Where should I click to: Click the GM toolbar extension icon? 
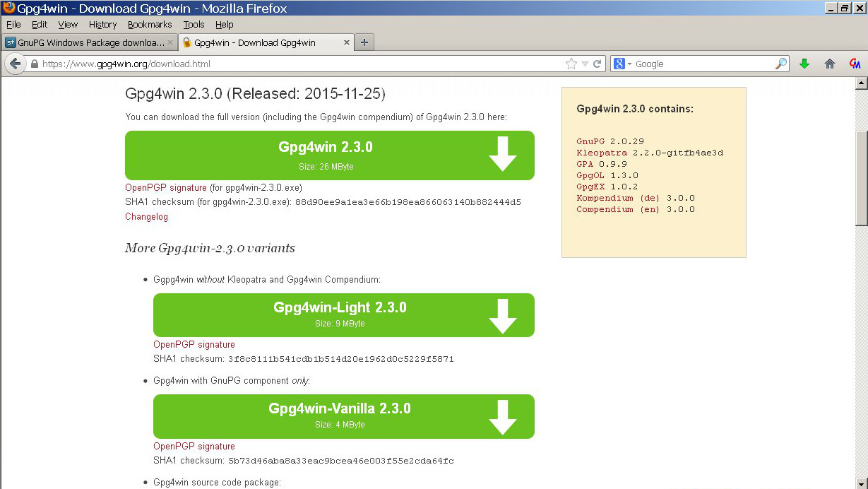point(855,64)
